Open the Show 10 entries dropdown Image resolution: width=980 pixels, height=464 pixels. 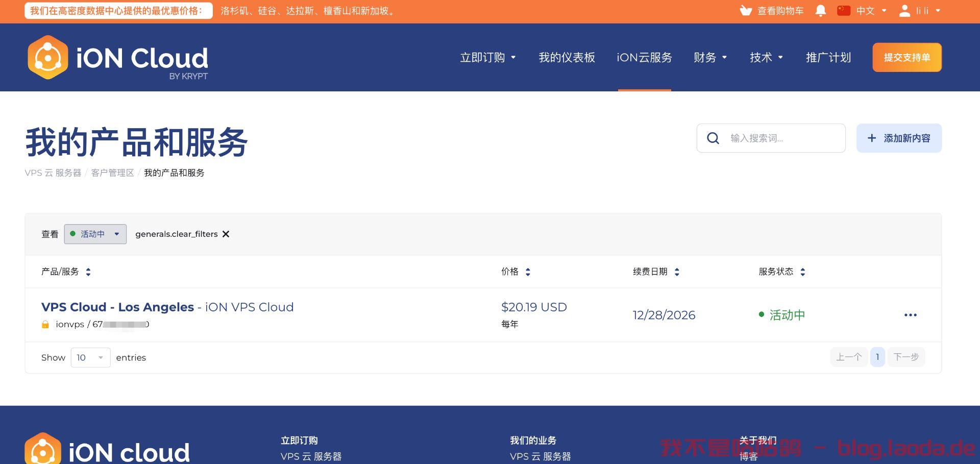click(x=90, y=358)
